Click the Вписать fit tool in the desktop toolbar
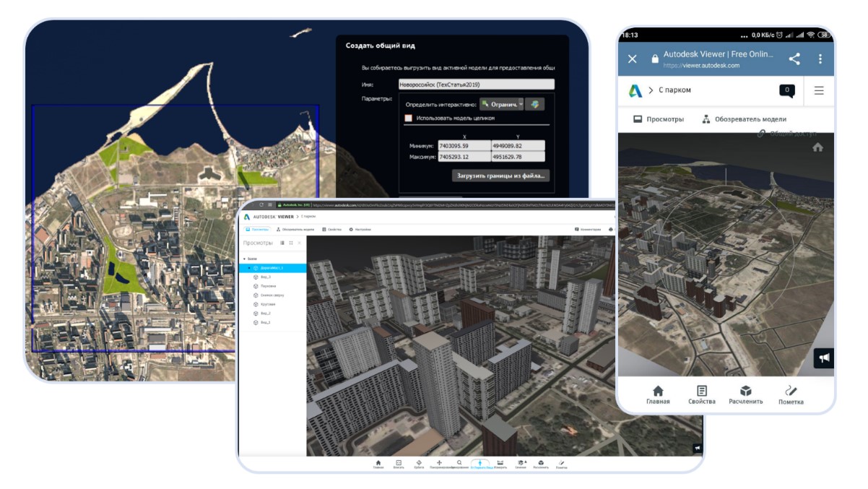The width and height of the screenshot is (868, 489). pyautogui.click(x=399, y=464)
